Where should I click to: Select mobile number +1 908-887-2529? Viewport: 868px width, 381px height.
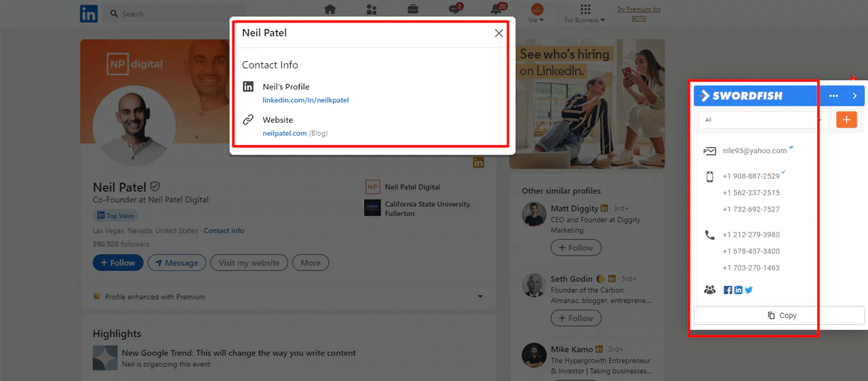(x=751, y=176)
